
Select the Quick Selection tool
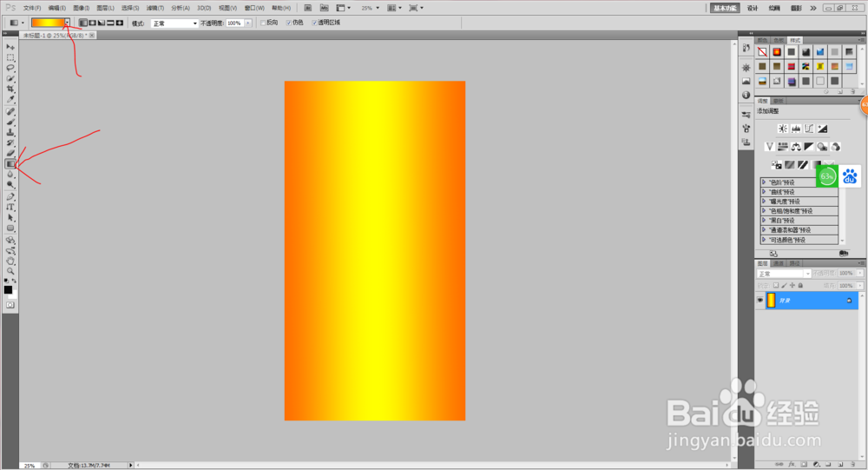(x=10, y=79)
